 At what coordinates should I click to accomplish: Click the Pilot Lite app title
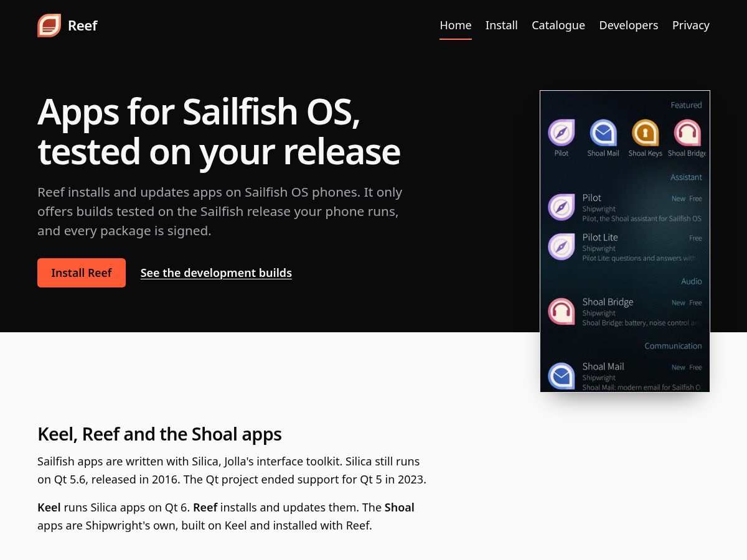pos(600,237)
